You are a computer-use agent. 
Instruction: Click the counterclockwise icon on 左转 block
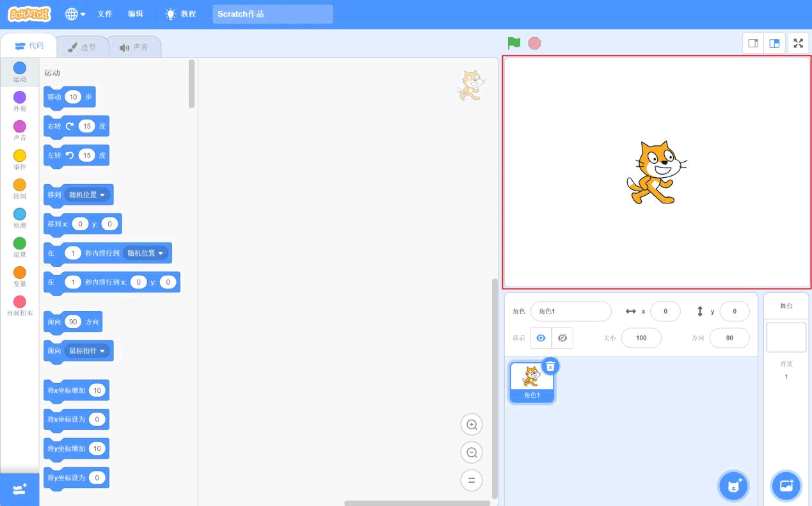pyautogui.click(x=70, y=155)
